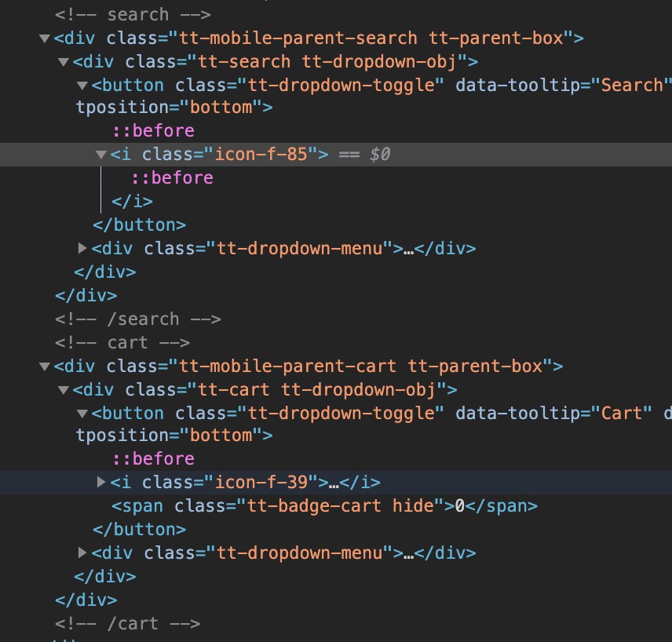Select the icon-f-85 i element row

click(336, 155)
